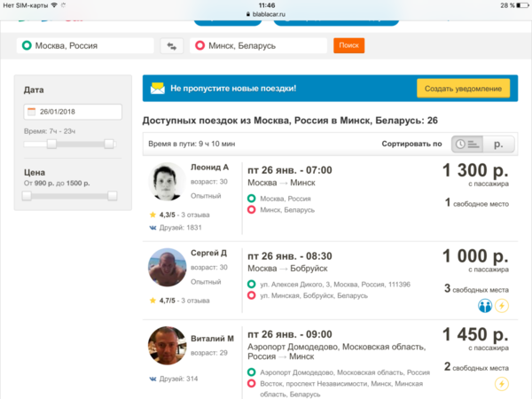Click the 1 000 р. price
This screenshot has width=532, height=399.
click(475, 256)
